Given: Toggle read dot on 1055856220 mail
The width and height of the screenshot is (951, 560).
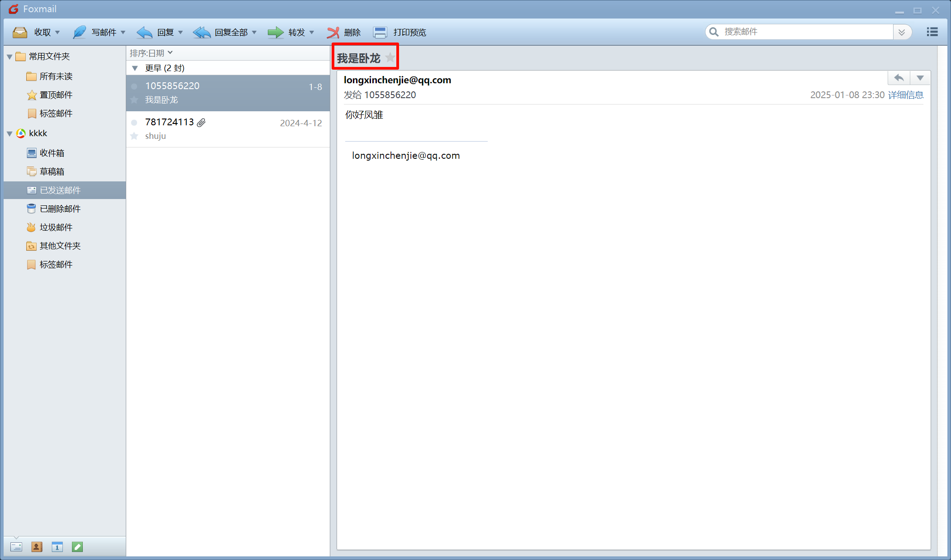Looking at the screenshot, I should pos(134,86).
